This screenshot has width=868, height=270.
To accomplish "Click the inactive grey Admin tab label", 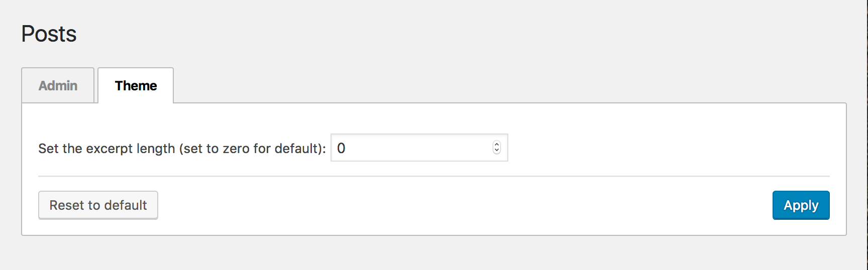I will 58,86.
